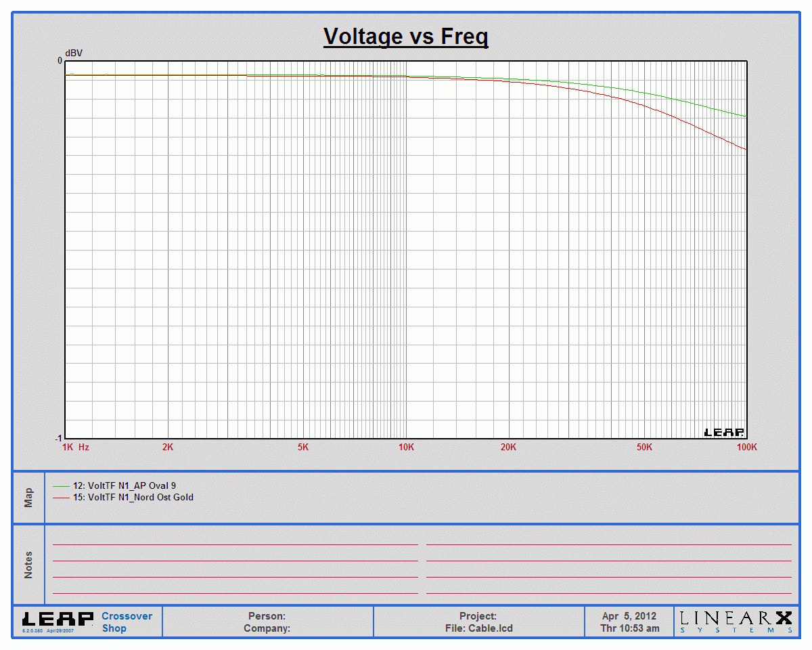
Task: Click the Notes panel label
Action: (x=28, y=565)
